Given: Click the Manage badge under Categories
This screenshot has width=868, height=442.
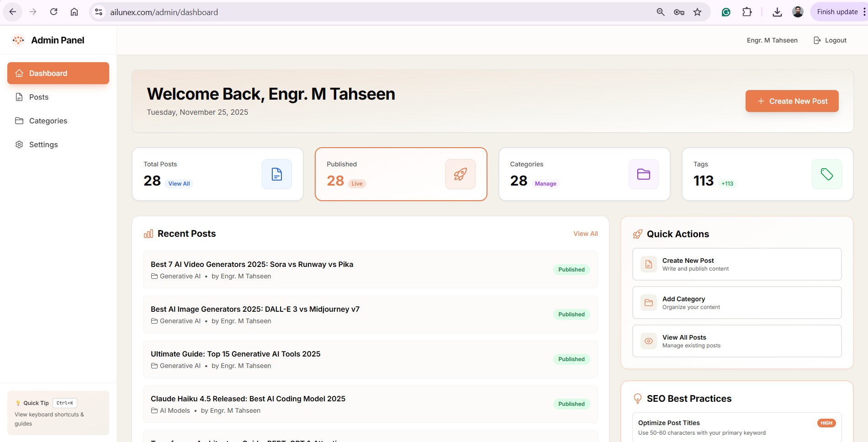Looking at the screenshot, I should pos(545,184).
